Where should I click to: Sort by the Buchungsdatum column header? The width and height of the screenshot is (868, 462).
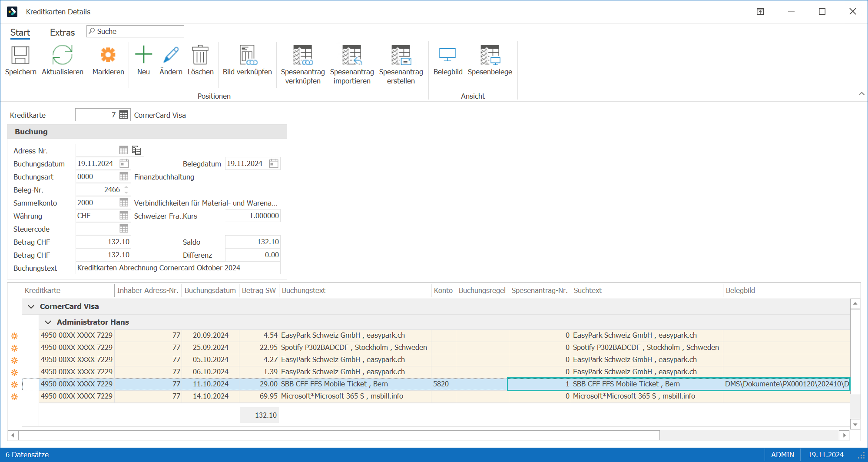click(x=210, y=290)
